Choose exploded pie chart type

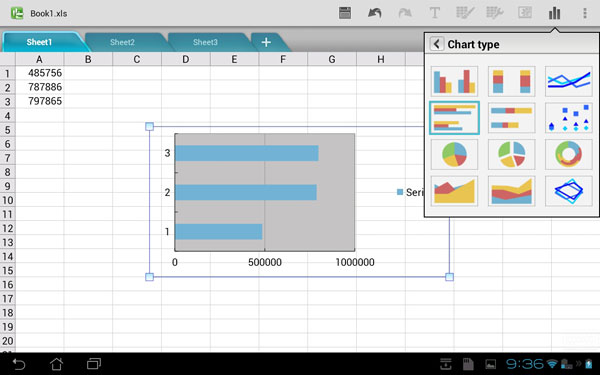(x=512, y=155)
